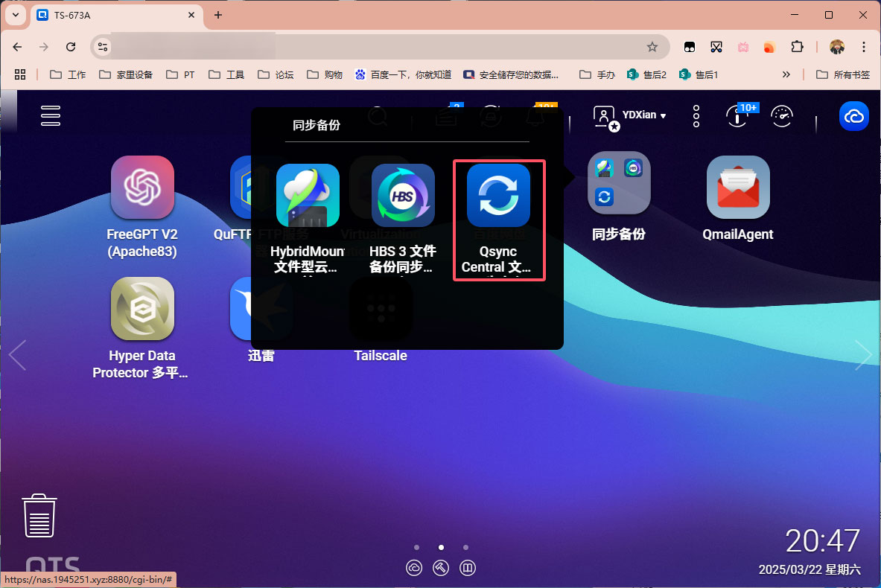Click the black-white face extension icon
881x588 pixels.
690,47
